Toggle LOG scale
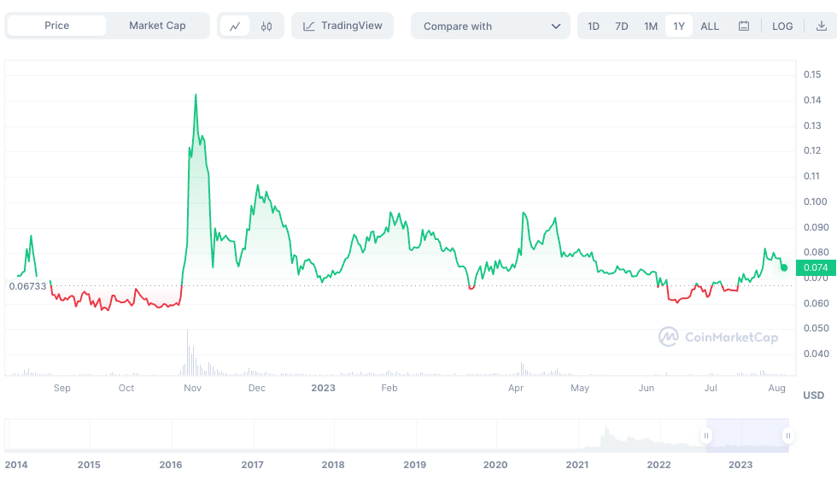 pos(782,26)
